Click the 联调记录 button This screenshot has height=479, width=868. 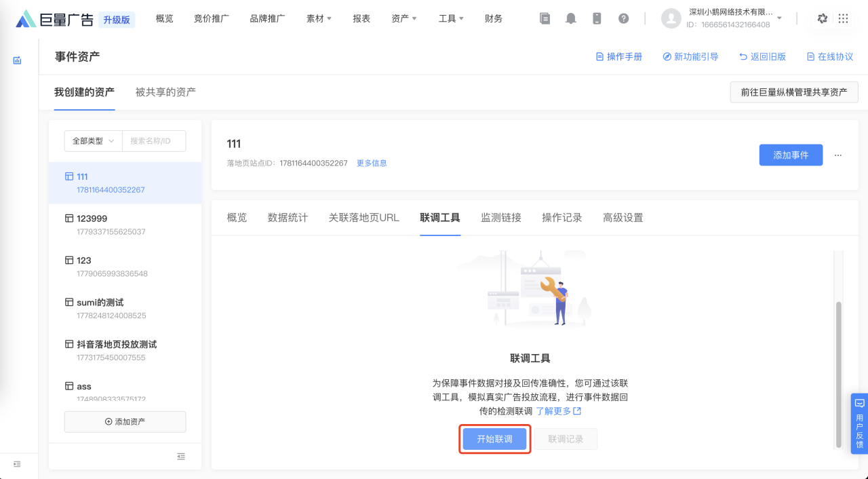(x=566, y=439)
